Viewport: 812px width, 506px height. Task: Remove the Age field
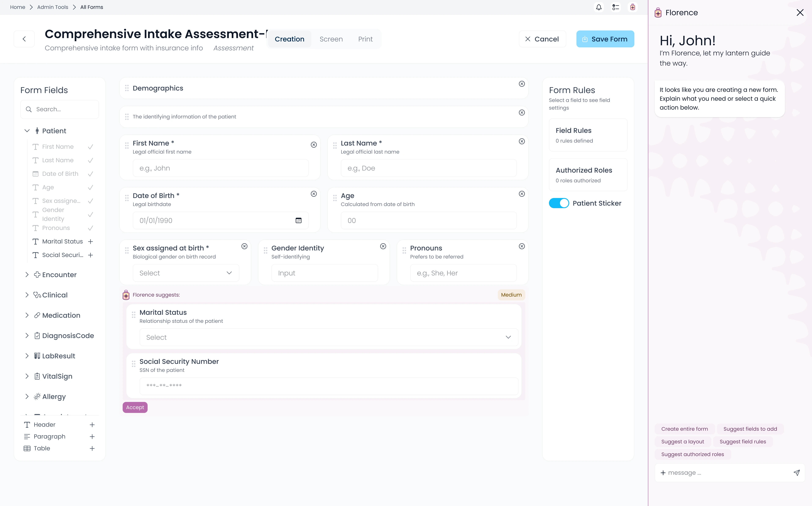pyautogui.click(x=522, y=194)
